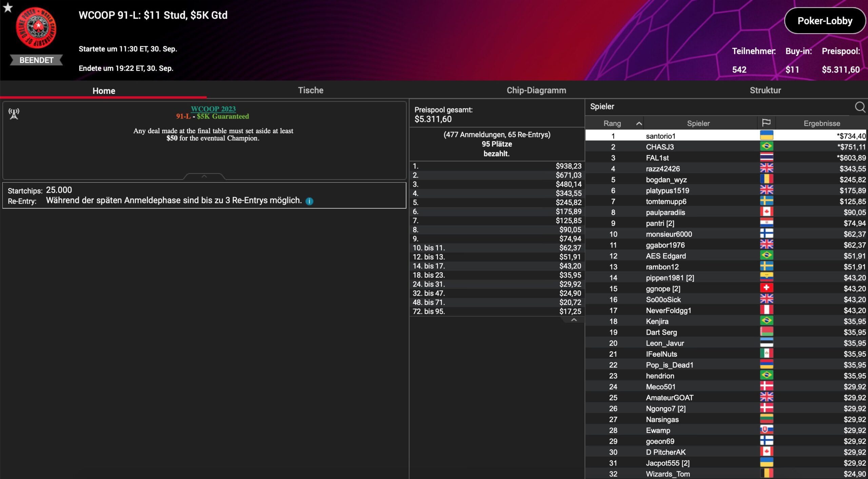Select player row platypus1519
The image size is (868, 479).
pyautogui.click(x=726, y=190)
